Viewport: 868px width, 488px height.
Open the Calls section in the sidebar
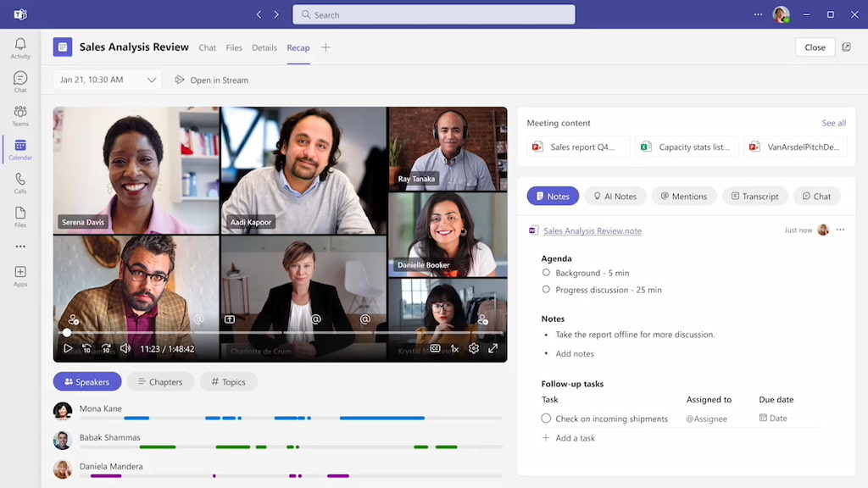(x=19, y=180)
